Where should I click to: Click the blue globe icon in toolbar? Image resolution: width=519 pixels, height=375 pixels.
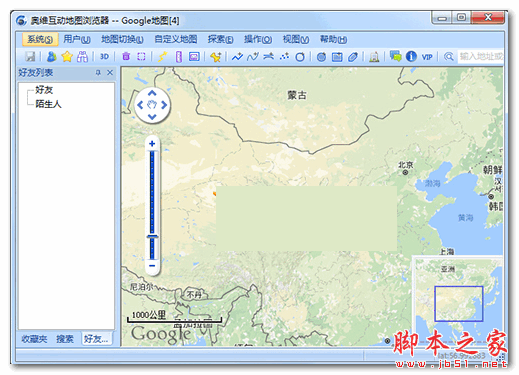[321, 57]
